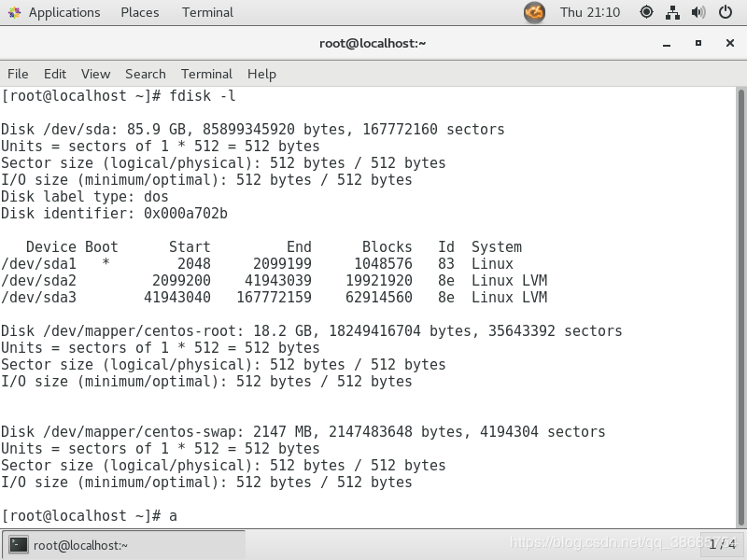This screenshot has height=560, width=747.
Task: Click the Applications logo icon
Action: pos(14,12)
